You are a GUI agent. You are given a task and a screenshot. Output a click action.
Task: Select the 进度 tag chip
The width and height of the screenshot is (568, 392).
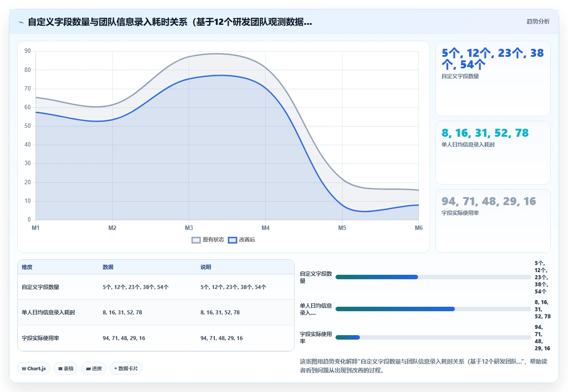click(94, 368)
